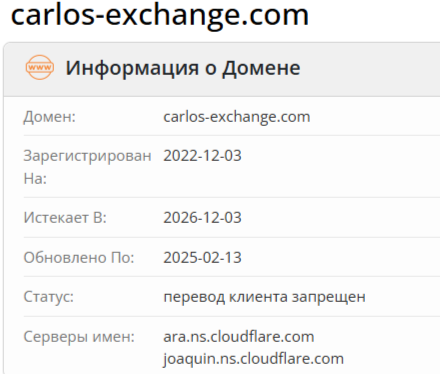Click the Статус: label
The height and width of the screenshot is (374, 440).
(x=49, y=297)
